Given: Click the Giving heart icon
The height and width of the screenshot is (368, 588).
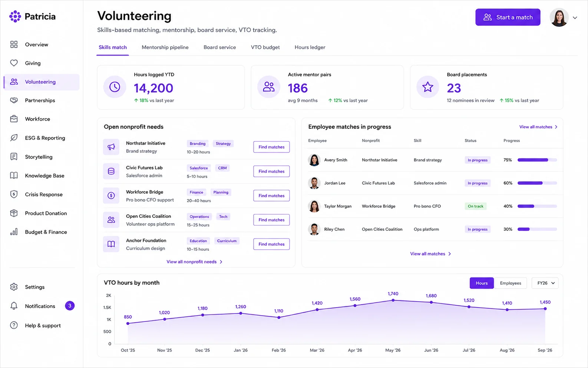Looking at the screenshot, I should (x=14, y=63).
